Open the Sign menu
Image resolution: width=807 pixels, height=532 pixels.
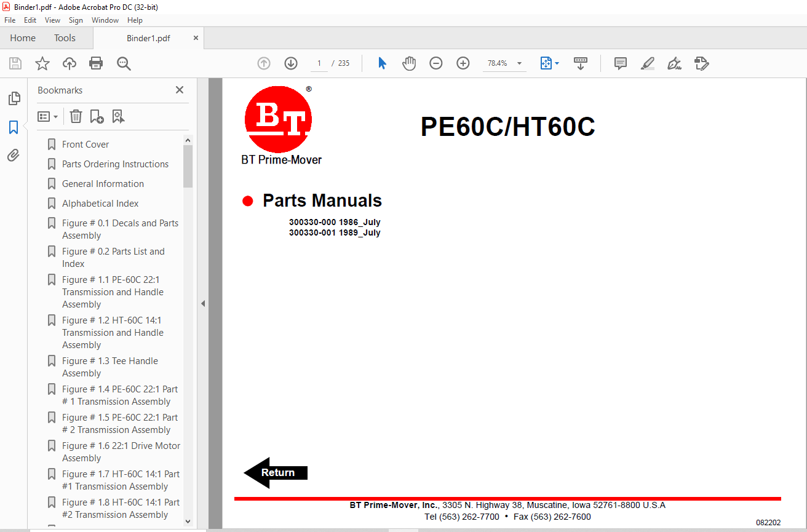(x=76, y=20)
